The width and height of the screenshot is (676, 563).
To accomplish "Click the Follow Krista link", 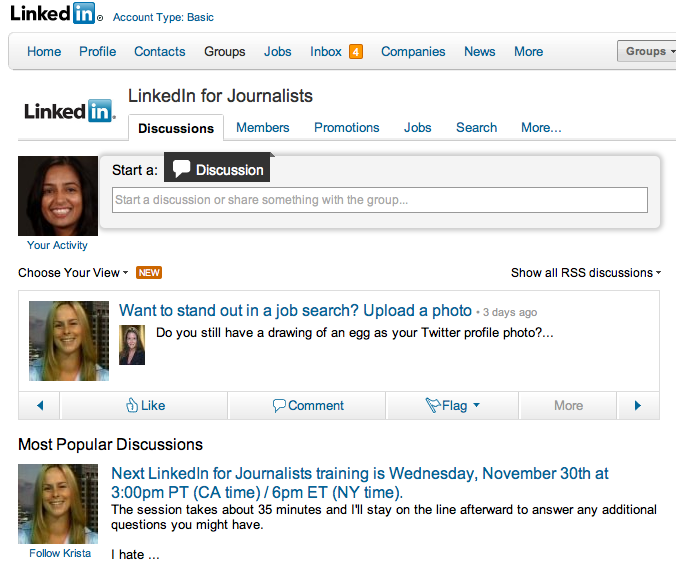I will [60, 553].
